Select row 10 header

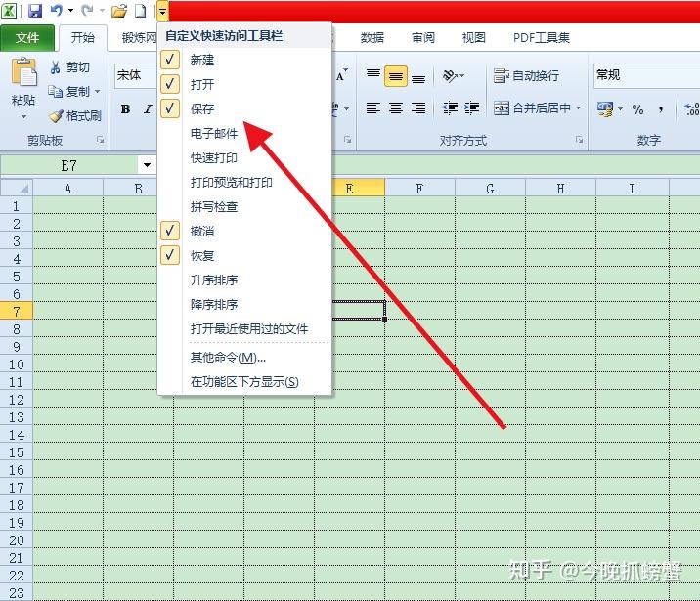pos(17,365)
